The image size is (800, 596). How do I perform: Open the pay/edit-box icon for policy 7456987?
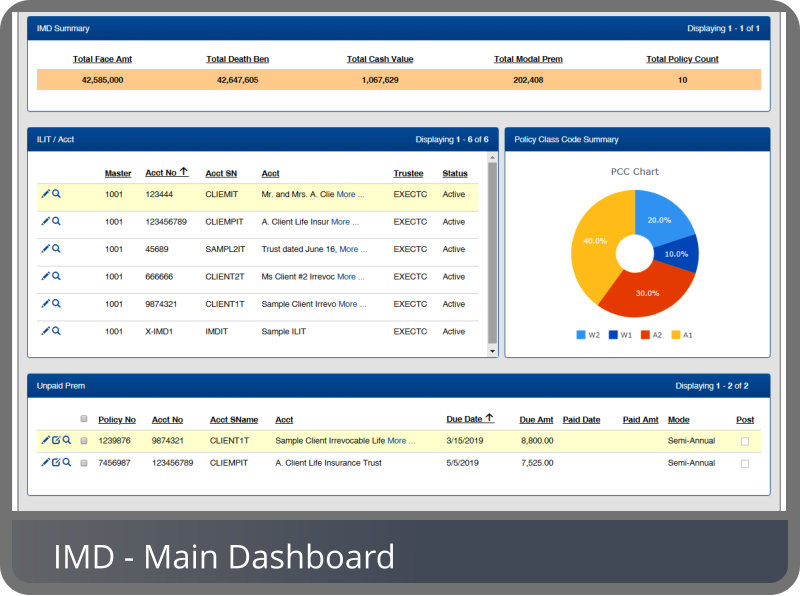[56, 463]
